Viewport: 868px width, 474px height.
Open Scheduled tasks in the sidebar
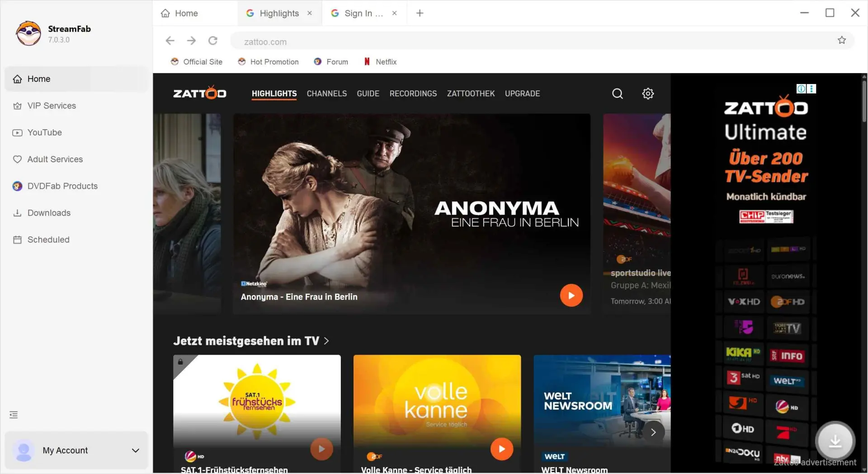(x=76, y=239)
